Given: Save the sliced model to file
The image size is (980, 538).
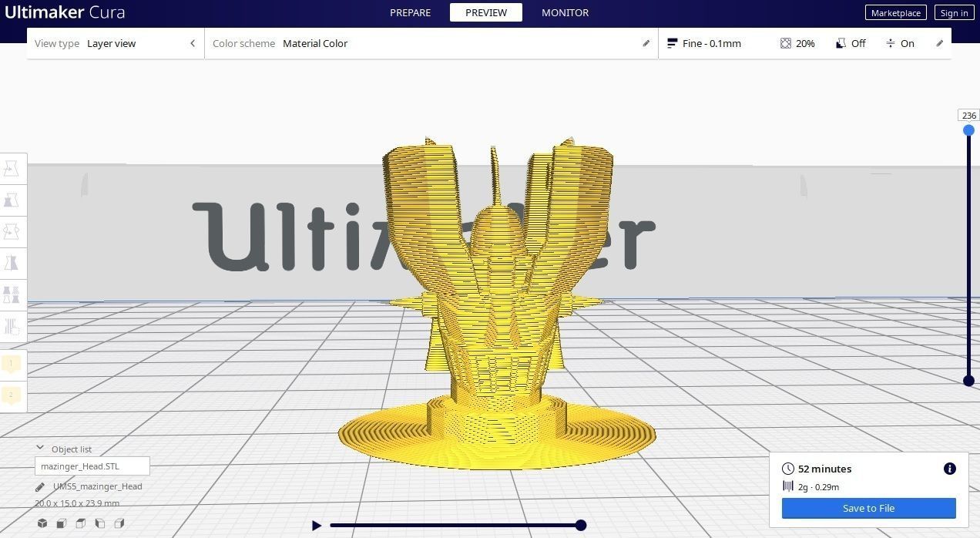Looking at the screenshot, I should tap(868, 508).
